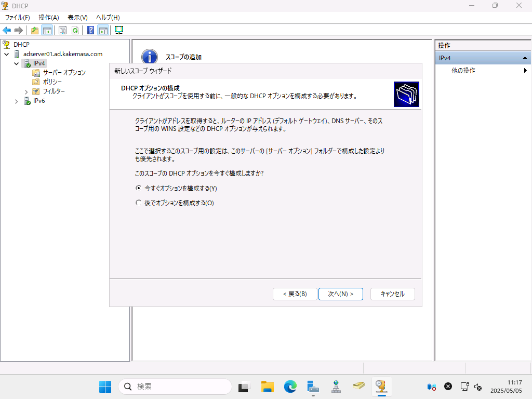Click the < 戻る(B) button
This screenshot has height=399, width=532.
click(x=295, y=294)
